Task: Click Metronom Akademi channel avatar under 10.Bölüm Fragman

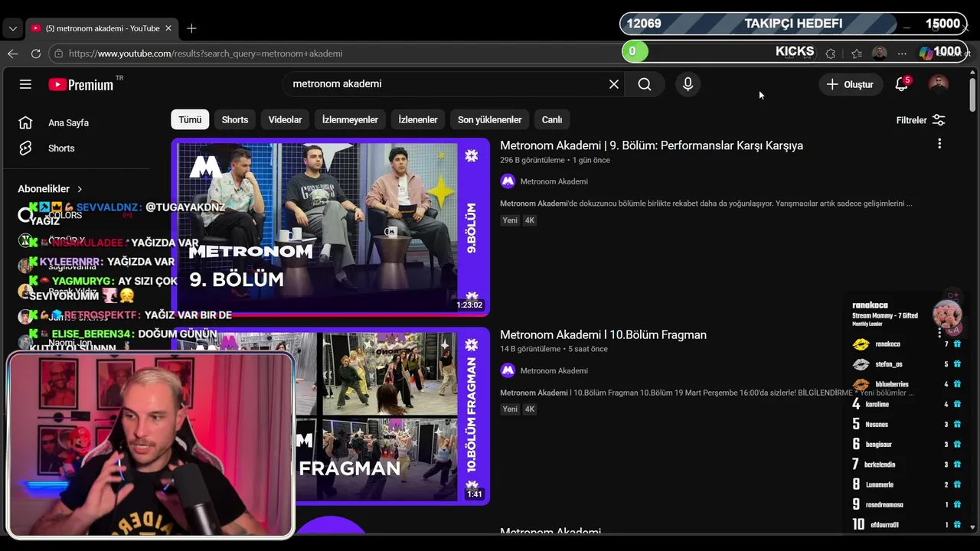Action: (508, 370)
